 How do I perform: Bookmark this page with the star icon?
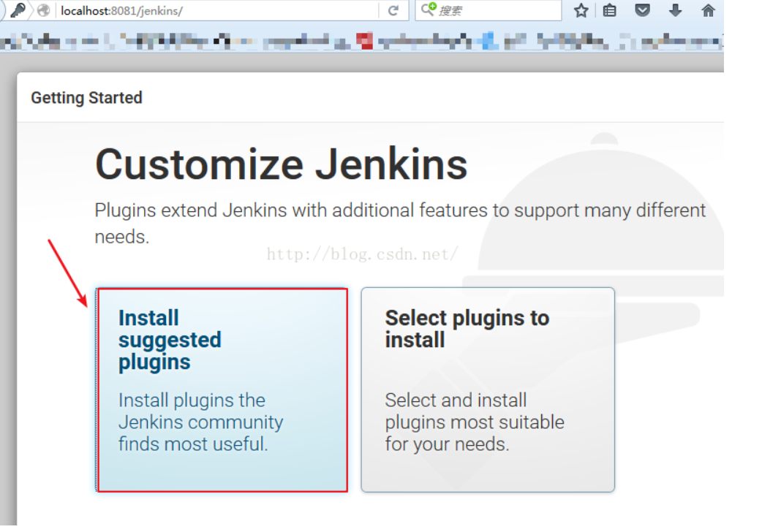click(581, 10)
